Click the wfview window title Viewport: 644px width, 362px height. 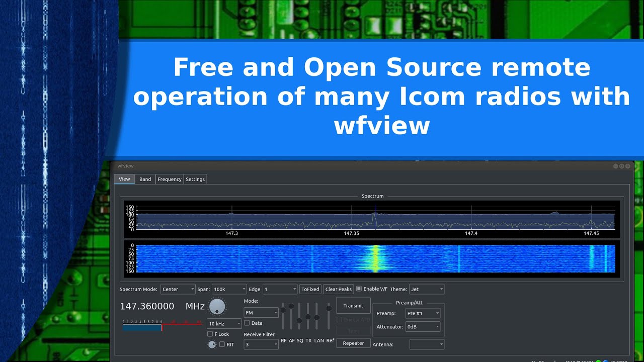click(x=126, y=166)
